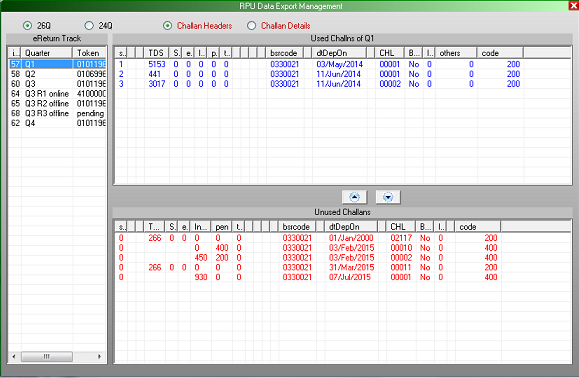Click the interest value 930
The height and width of the screenshot is (378, 579).
201,277
